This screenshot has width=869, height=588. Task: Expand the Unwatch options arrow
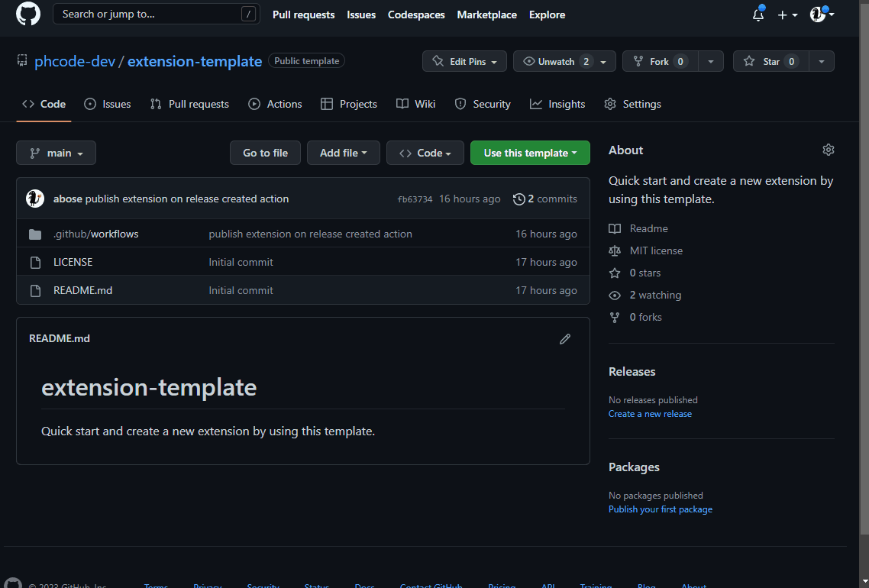(603, 61)
